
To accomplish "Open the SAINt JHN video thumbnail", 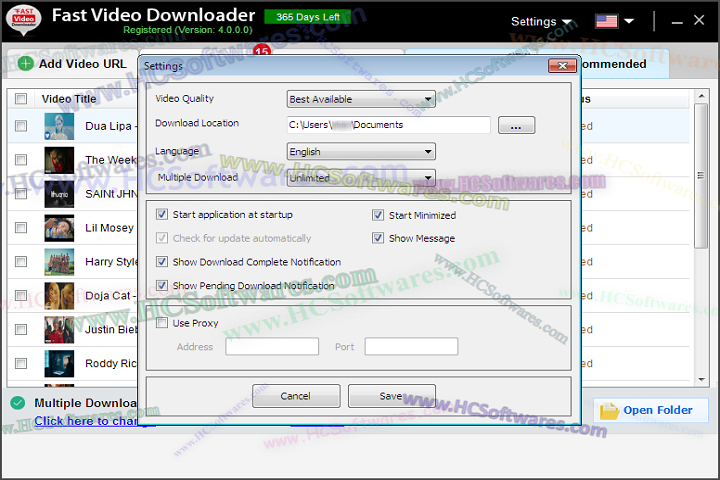I will coord(59,194).
